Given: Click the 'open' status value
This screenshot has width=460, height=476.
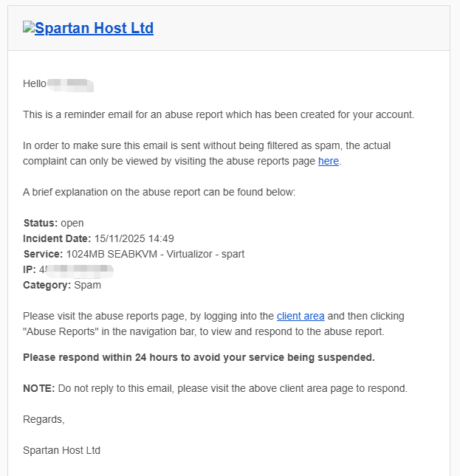Looking at the screenshot, I should (72, 223).
